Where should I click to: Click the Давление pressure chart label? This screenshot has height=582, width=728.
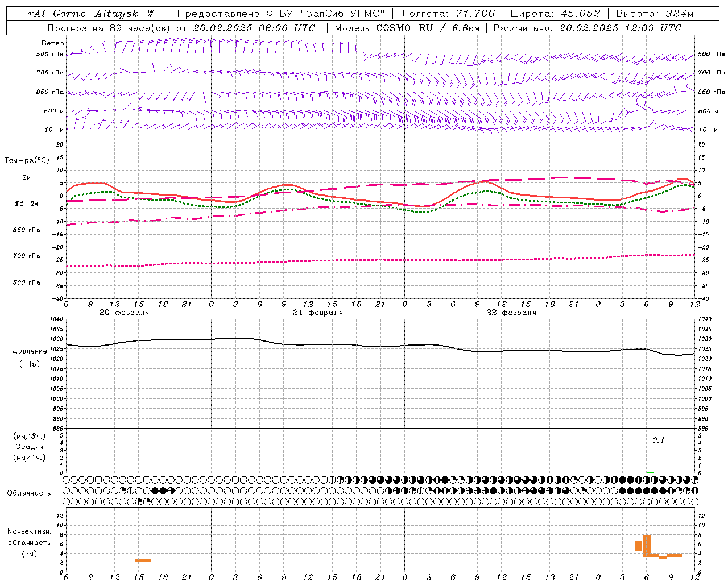click(x=30, y=351)
